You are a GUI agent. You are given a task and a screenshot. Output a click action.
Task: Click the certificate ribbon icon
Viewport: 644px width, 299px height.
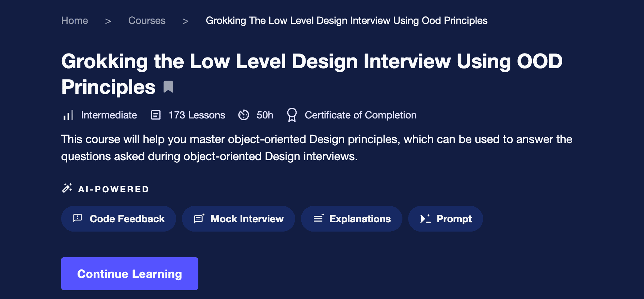292,115
